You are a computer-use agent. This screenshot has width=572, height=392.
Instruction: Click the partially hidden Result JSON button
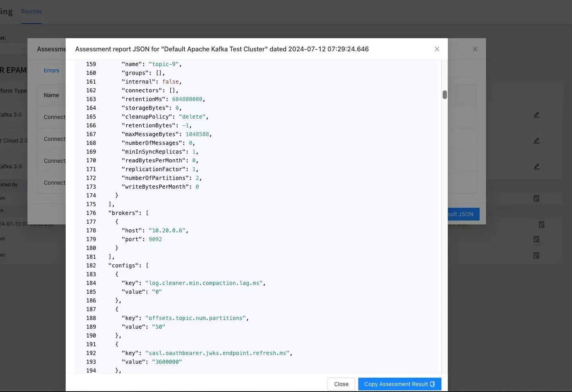(463, 214)
